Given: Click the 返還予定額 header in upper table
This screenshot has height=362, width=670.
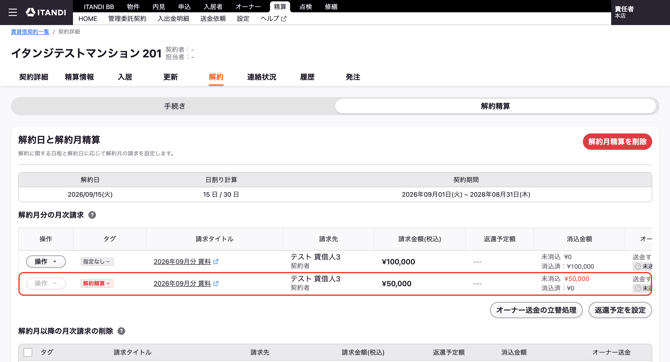Looking at the screenshot, I should (x=500, y=239).
